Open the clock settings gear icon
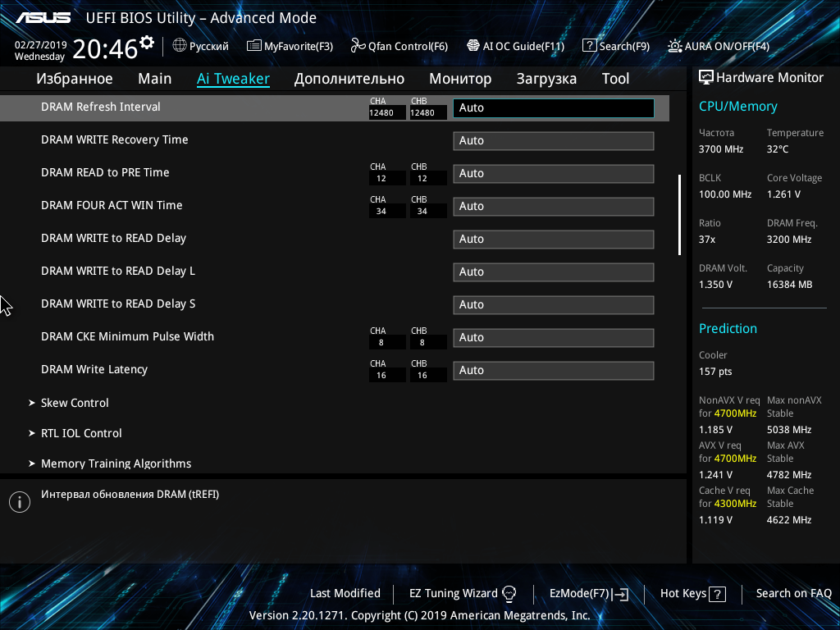Viewport: 840px width, 630px height. pos(147,43)
